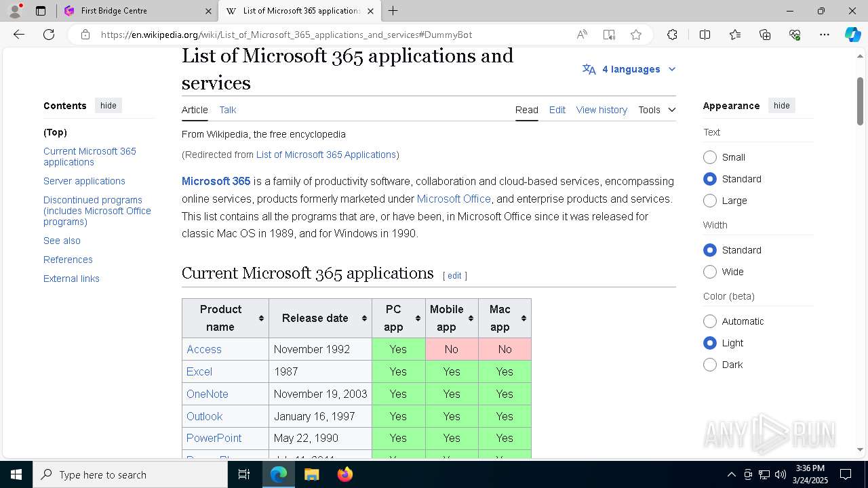This screenshot has height=488, width=868.
Task: Select Wide width option
Action: pyautogui.click(x=710, y=272)
